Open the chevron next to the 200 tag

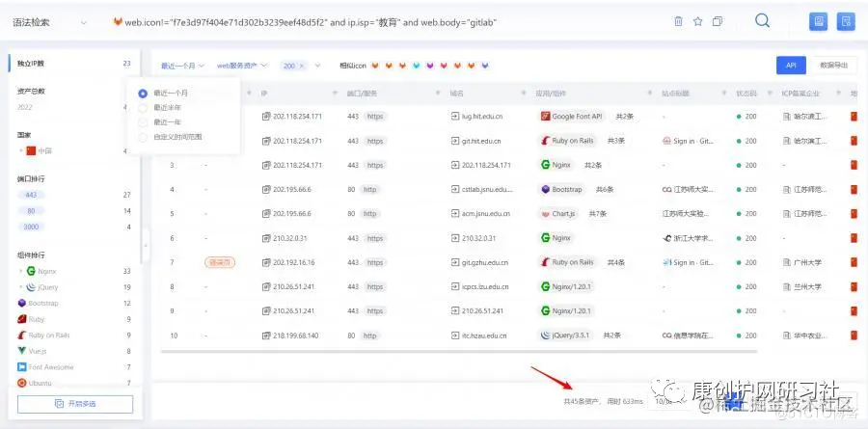tap(317, 66)
